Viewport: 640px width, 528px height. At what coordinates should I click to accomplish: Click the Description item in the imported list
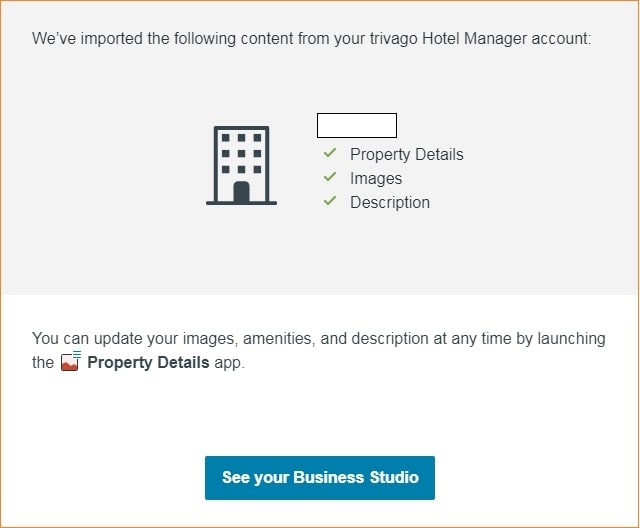click(x=390, y=202)
